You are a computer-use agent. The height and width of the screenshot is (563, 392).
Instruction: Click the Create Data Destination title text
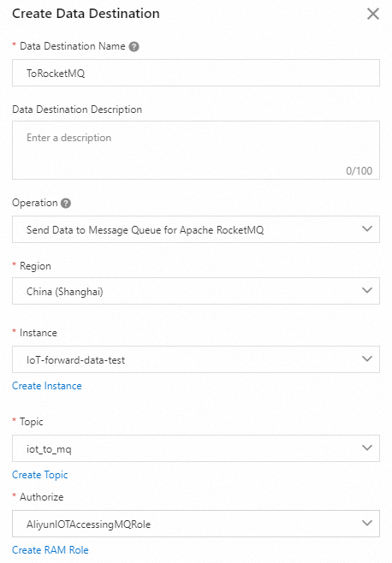pos(86,14)
